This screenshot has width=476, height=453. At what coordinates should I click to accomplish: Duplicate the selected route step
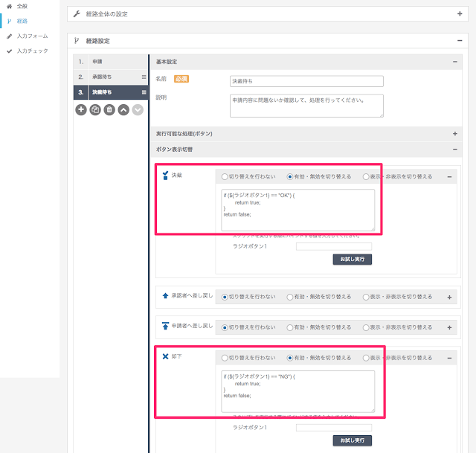(95, 109)
